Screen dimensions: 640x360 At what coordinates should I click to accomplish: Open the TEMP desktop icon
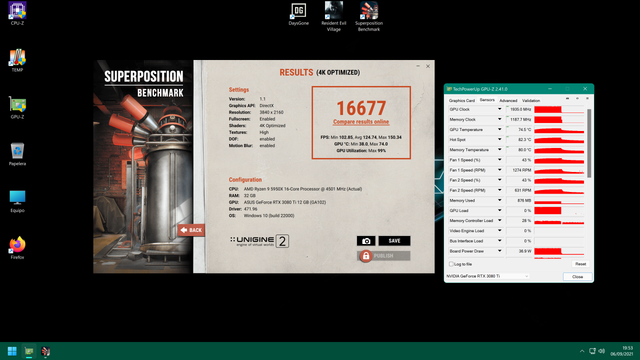17,60
